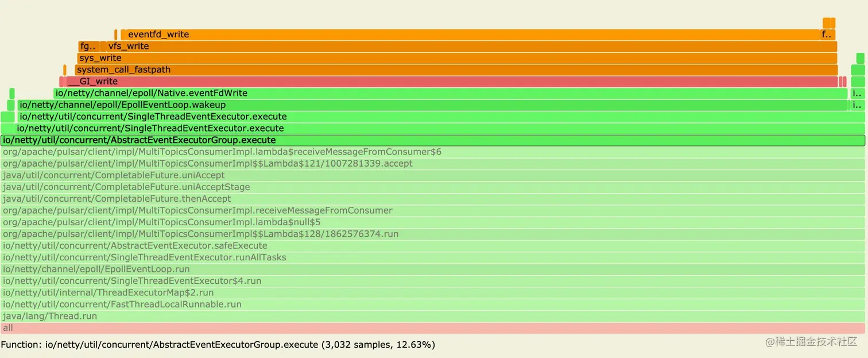Click the $$Lambda$128/1862576374.run frame

tap(433, 234)
